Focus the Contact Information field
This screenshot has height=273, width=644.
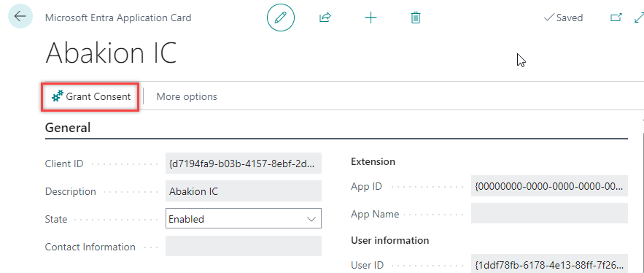tap(244, 246)
